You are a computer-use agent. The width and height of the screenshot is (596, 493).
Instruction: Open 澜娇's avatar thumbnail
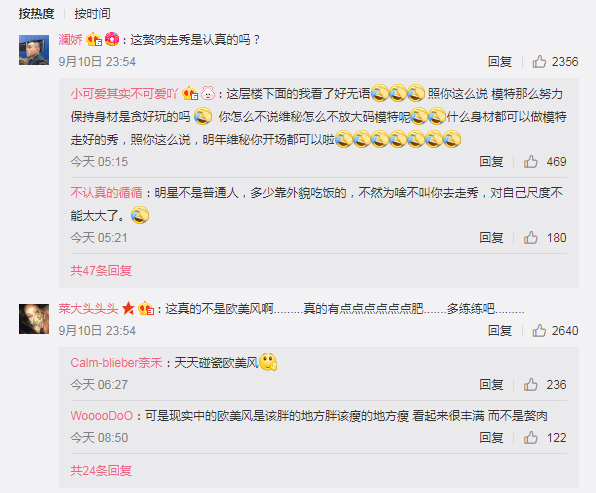[x=34, y=50]
